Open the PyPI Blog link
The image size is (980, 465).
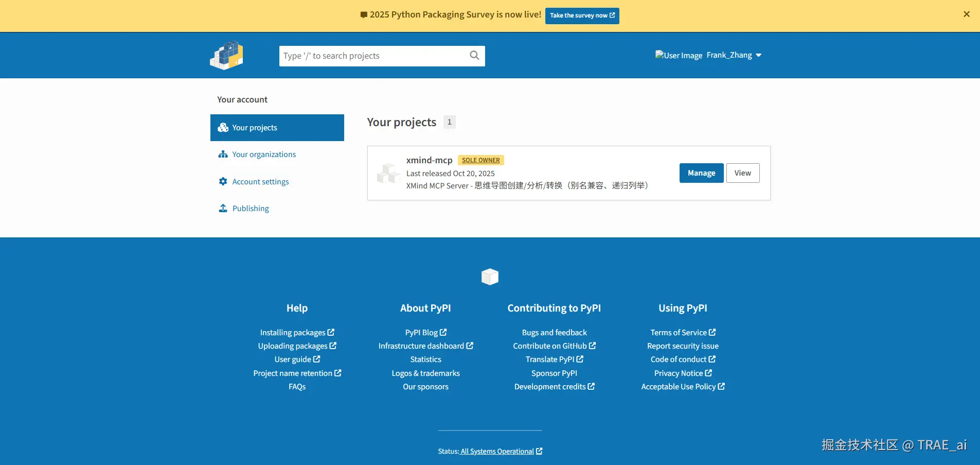425,333
